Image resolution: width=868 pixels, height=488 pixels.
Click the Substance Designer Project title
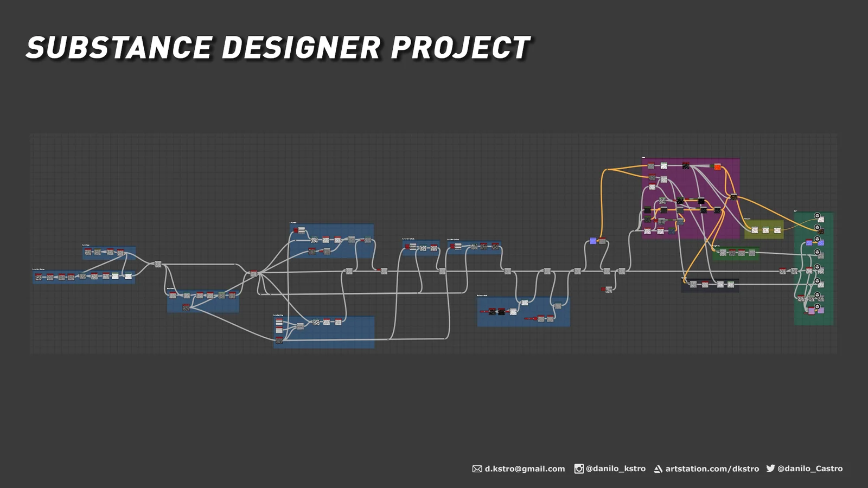pyautogui.click(x=278, y=48)
